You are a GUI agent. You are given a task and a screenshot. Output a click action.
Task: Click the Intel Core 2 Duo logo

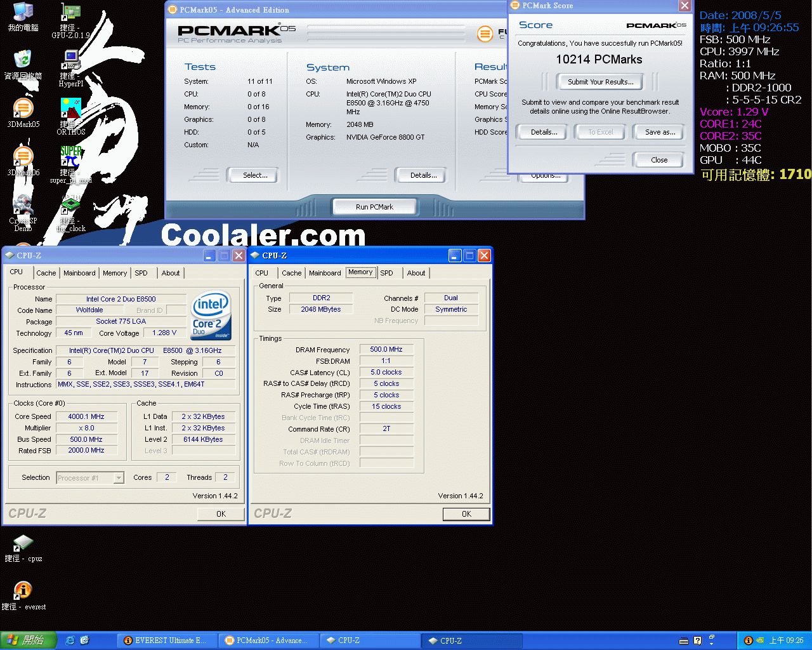211,315
